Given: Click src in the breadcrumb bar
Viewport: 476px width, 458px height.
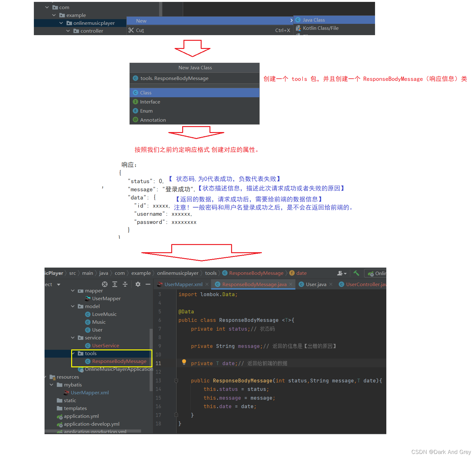Looking at the screenshot, I should (x=72, y=273).
